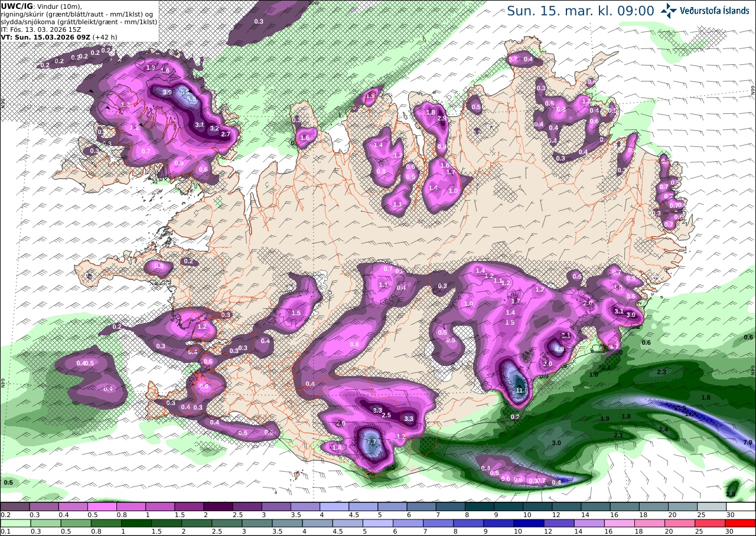Pick the snow swatch between 3 and 3.5

point(276,506)
